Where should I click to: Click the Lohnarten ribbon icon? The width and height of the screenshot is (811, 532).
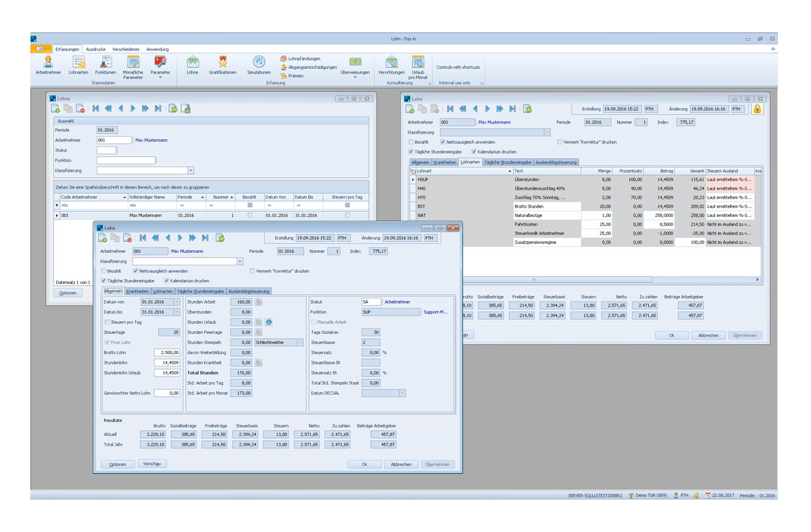pos(78,66)
